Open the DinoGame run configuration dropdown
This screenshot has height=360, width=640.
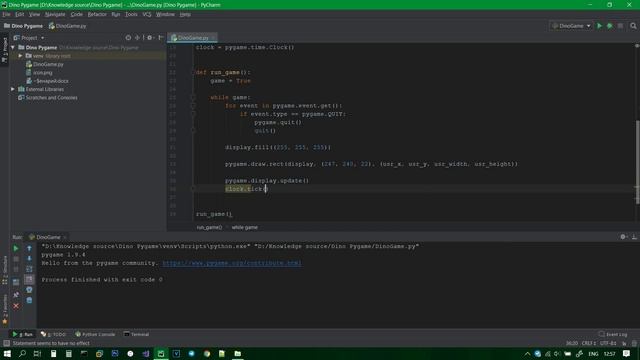(x=571, y=26)
